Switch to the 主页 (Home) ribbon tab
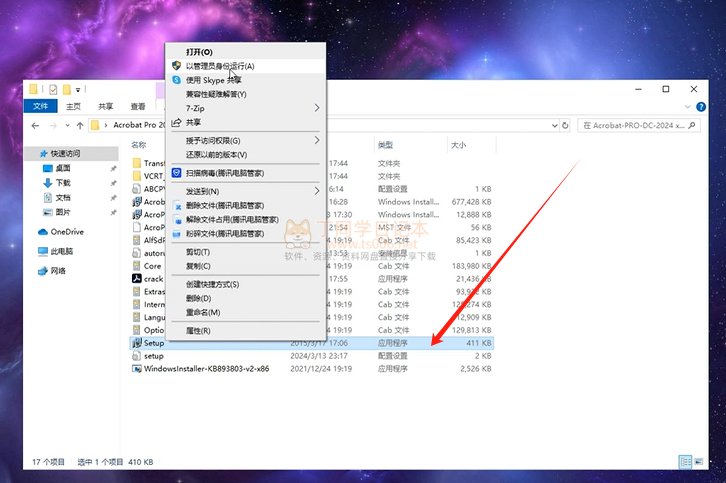 click(73, 107)
